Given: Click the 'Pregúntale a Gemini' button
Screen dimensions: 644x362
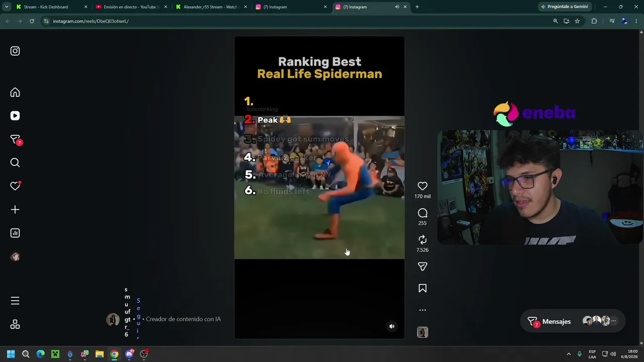Looking at the screenshot, I should (x=564, y=7).
